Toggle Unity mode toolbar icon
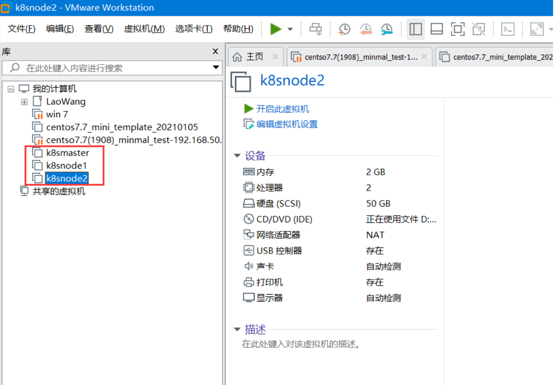The width and height of the screenshot is (554, 392). click(x=479, y=29)
